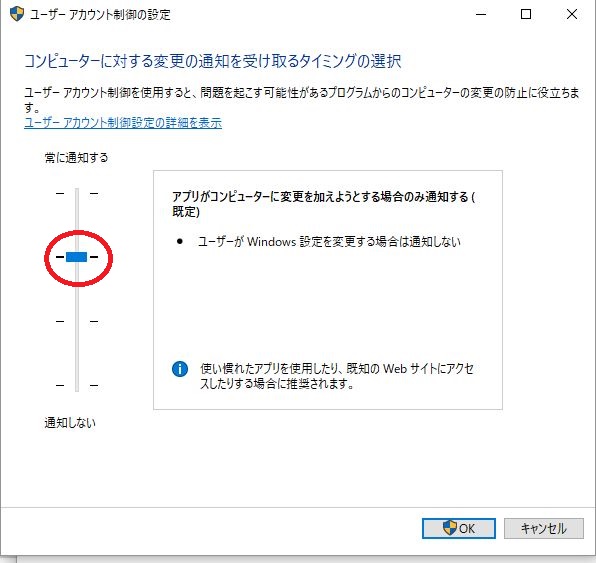
Task: Click the キャンセル button
Action: click(544, 528)
